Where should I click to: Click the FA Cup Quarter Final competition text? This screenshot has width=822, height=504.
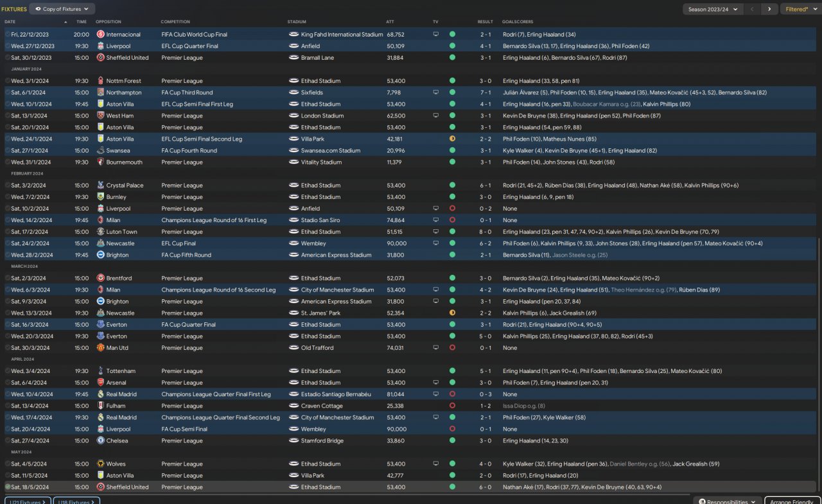(x=189, y=325)
